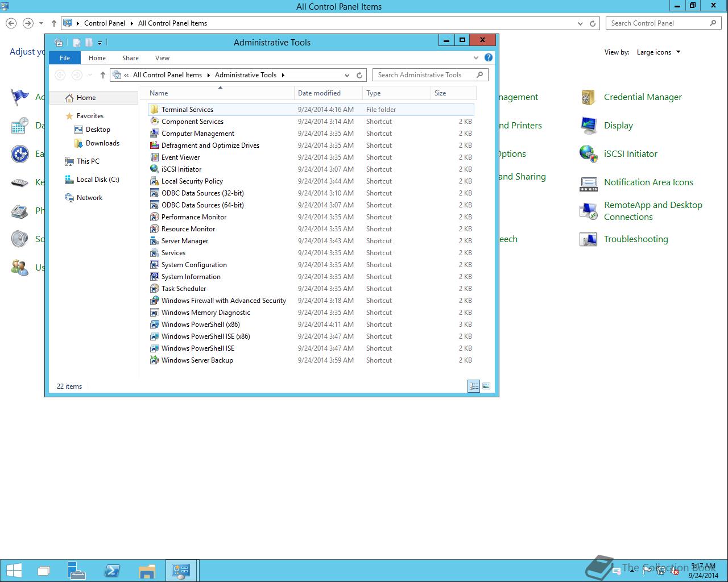Open recent locations dropdown in Control Panel
This screenshot has width=728, height=582.
(x=41, y=23)
